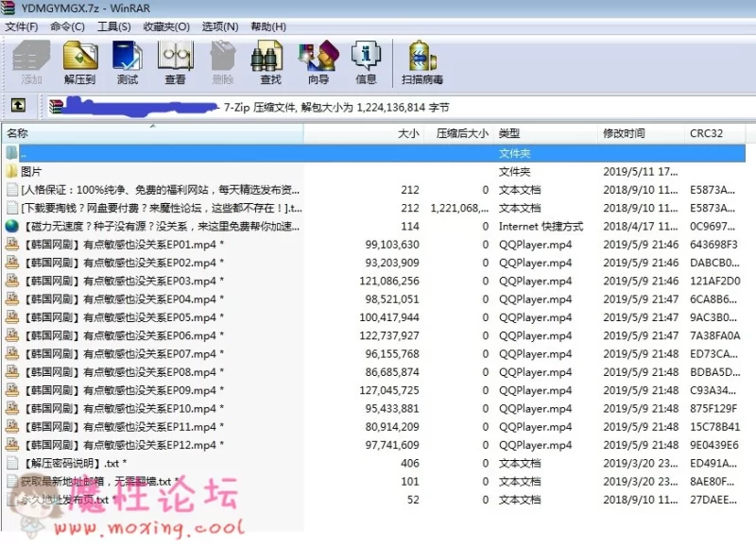756x546 pixels.
Task: Sort by the CRC32 column header
Action: [714, 133]
